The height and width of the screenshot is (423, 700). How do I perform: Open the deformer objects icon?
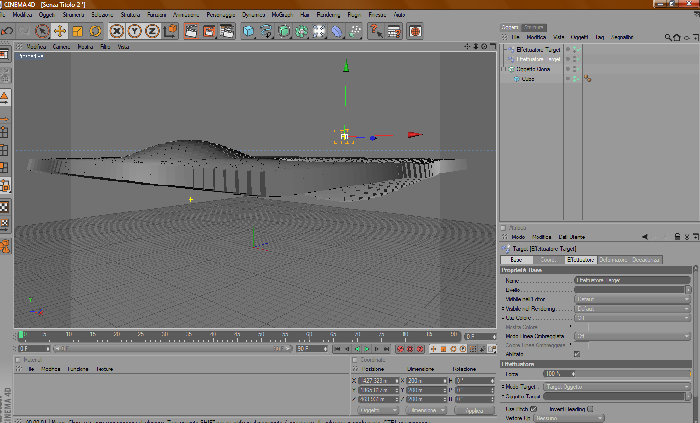click(x=337, y=31)
